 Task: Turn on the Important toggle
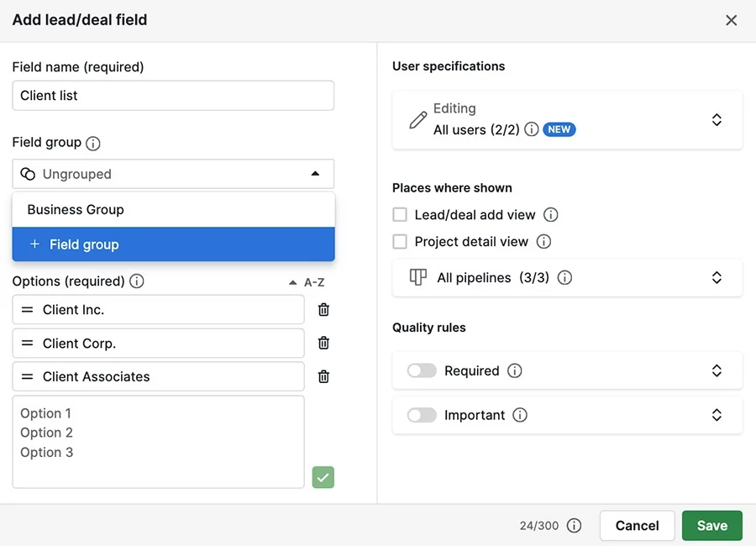pyautogui.click(x=422, y=415)
